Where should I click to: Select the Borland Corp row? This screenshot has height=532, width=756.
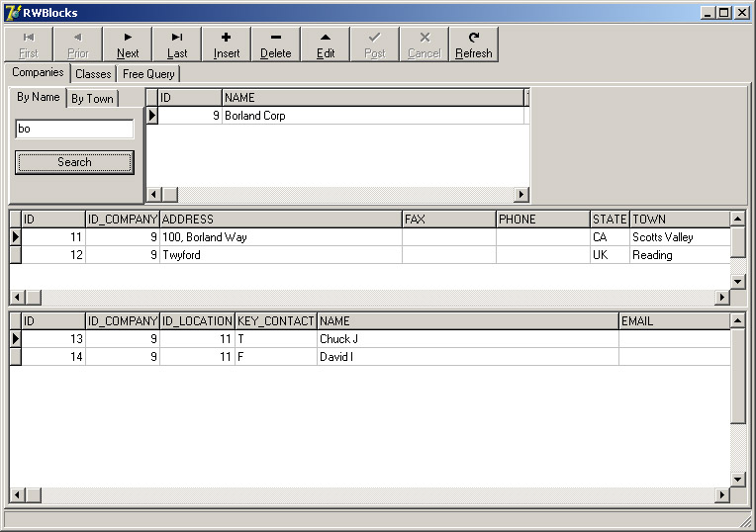point(336,116)
